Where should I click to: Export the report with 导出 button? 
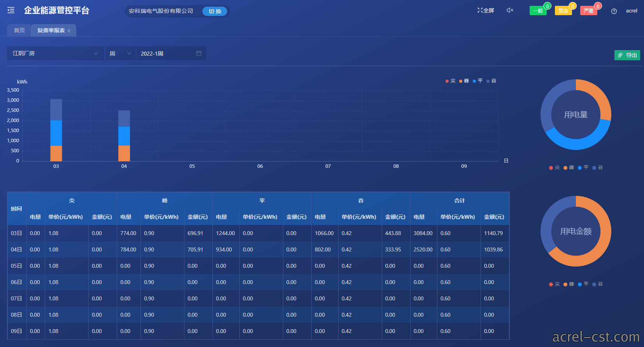coord(627,55)
